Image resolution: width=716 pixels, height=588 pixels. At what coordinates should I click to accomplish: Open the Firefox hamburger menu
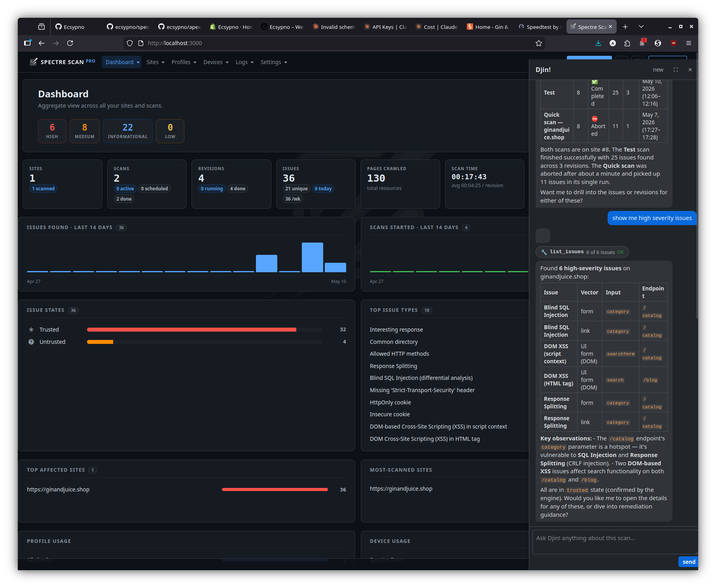689,43
